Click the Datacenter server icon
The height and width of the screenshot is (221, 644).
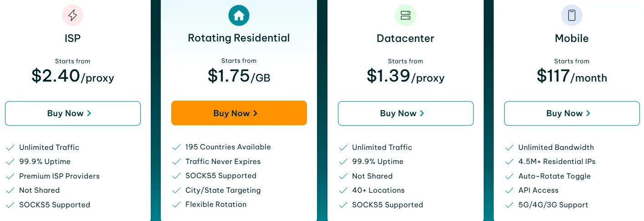[405, 16]
